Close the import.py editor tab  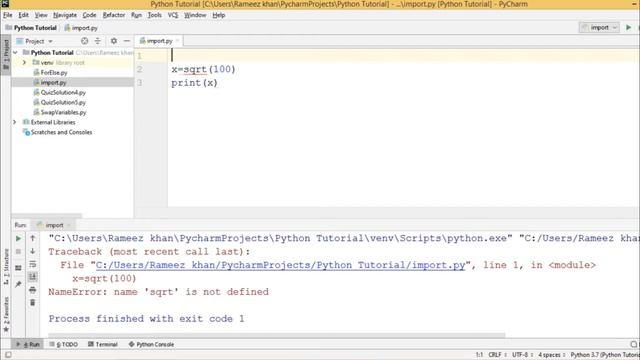click(x=178, y=41)
